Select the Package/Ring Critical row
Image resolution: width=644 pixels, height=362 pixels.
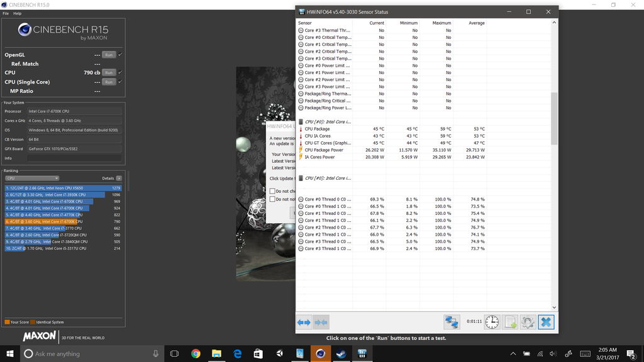pos(391,101)
